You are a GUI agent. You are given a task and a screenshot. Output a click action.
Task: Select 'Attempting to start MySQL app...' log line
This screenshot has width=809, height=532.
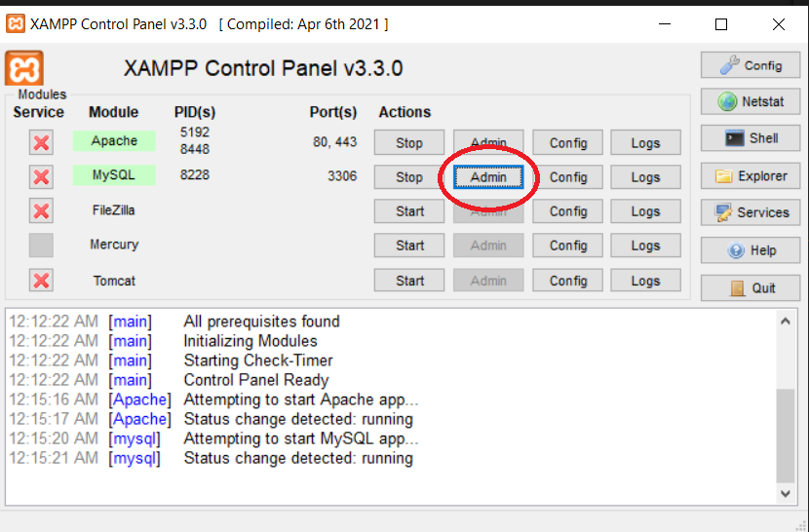pyautogui.click(x=301, y=438)
